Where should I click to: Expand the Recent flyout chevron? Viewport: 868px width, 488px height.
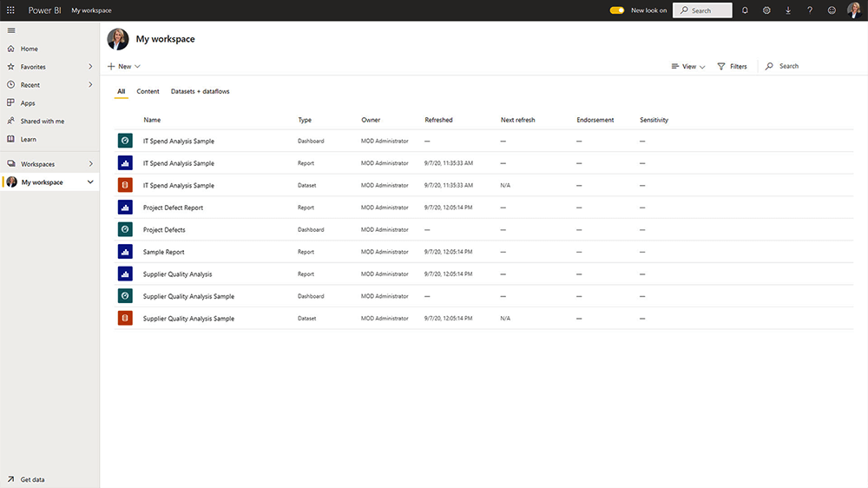[90, 85]
